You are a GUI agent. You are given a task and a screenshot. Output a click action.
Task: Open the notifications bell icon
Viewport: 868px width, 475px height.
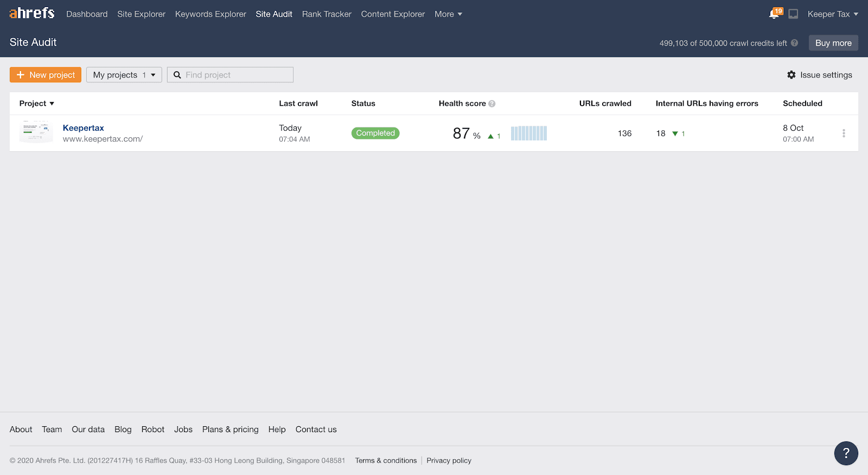click(774, 14)
